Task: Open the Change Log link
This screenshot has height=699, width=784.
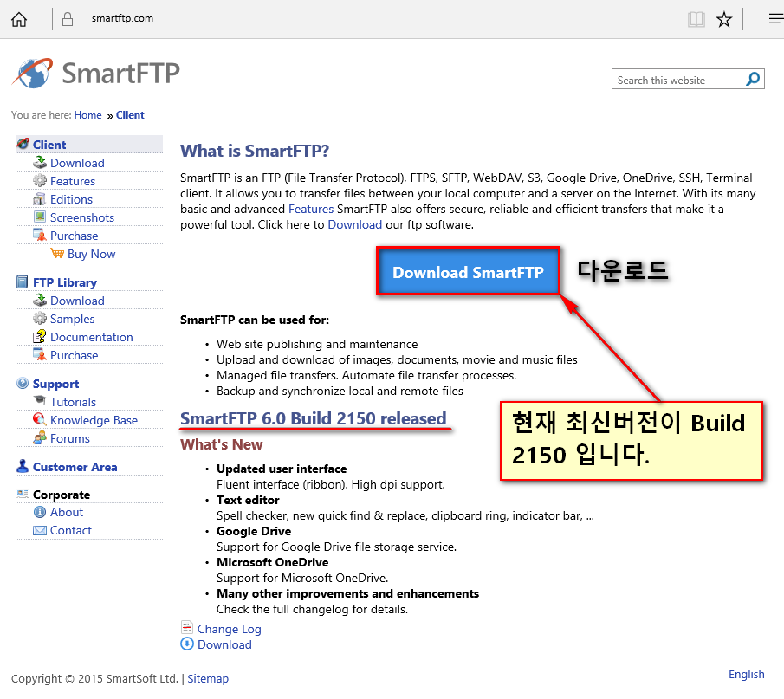Action: (x=229, y=629)
